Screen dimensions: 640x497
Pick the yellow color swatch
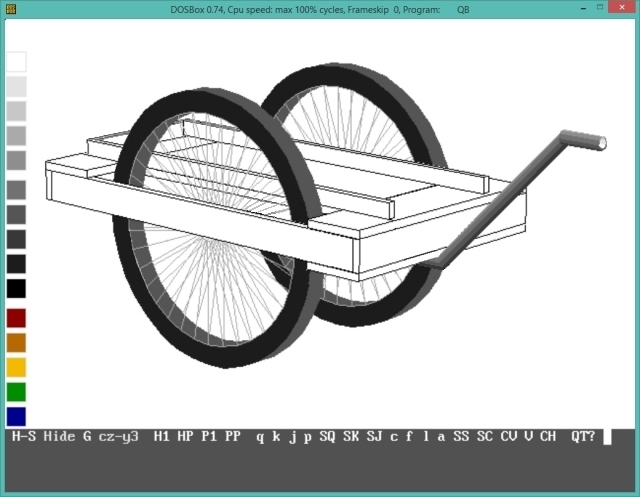point(16,367)
